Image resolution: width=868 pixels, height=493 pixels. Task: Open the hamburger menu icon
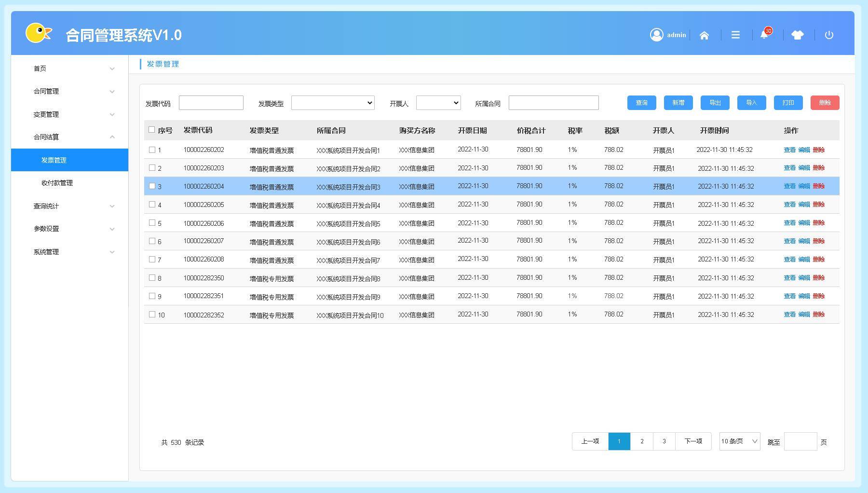(735, 35)
